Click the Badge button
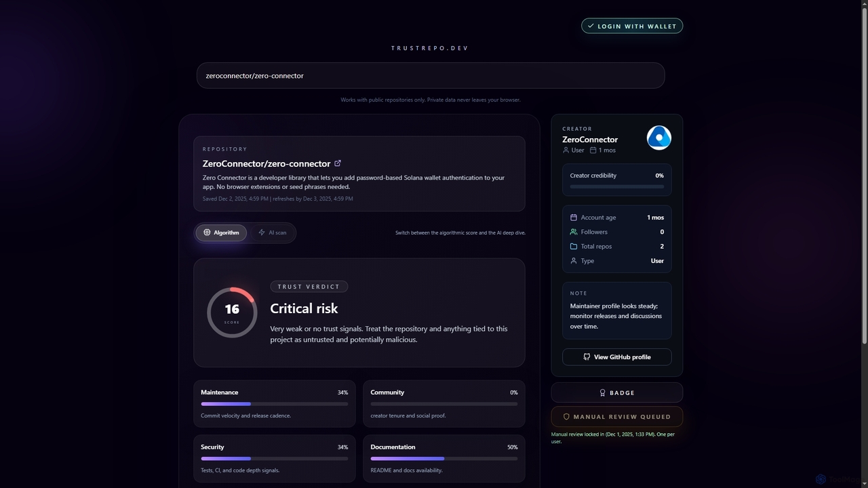Image resolution: width=868 pixels, height=488 pixels. pyautogui.click(x=617, y=393)
